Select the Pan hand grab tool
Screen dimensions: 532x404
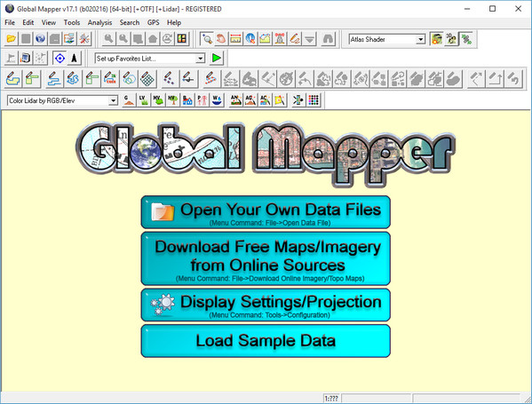(x=221, y=39)
